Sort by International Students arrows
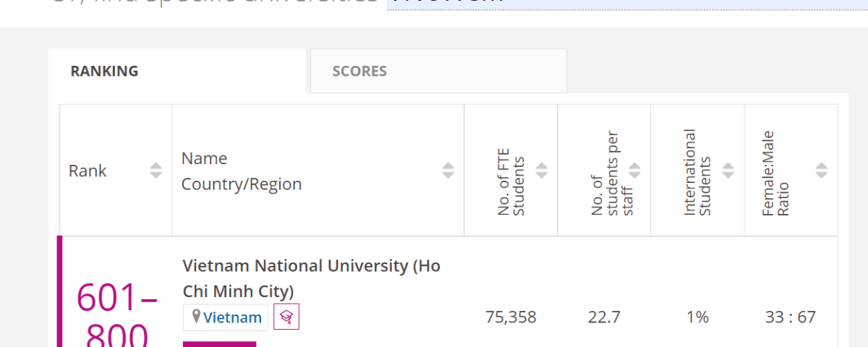Viewport: 868px width, 347px height. coord(728,171)
